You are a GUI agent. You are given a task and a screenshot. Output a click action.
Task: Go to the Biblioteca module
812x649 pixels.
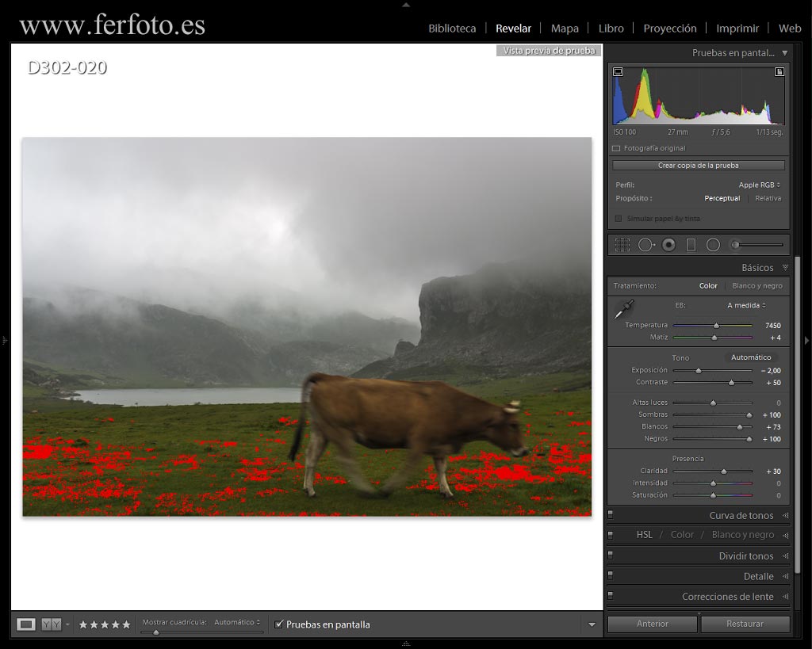tap(451, 29)
